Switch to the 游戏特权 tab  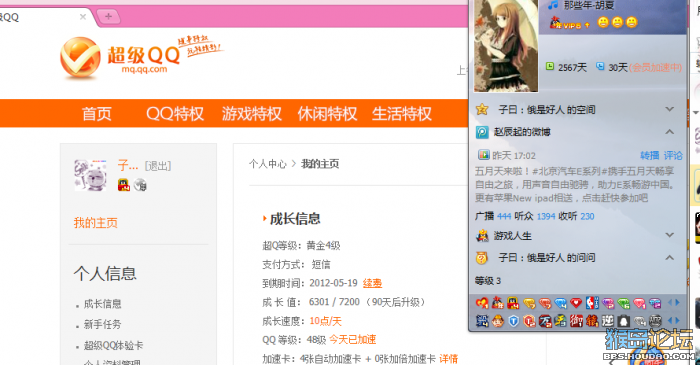(x=252, y=113)
